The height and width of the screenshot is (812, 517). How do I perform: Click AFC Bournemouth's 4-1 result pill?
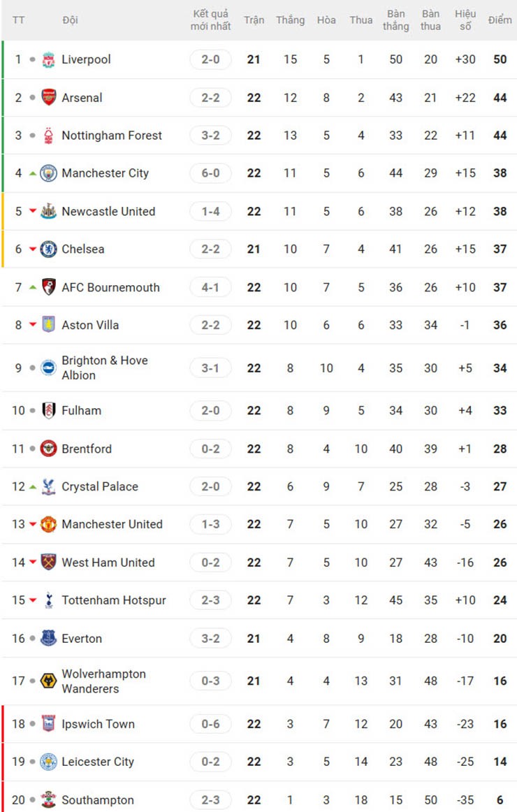pos(210,287)
